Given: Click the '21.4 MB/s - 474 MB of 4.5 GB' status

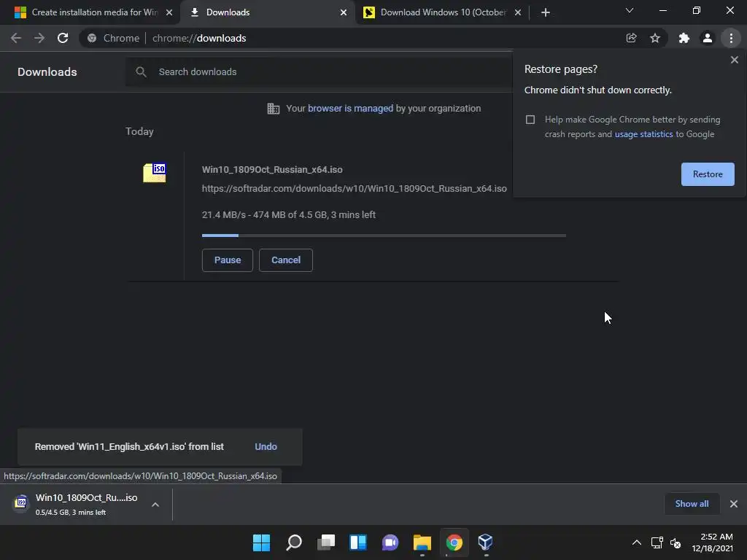Looking at the screenshot, I should (x=289, y=215).
